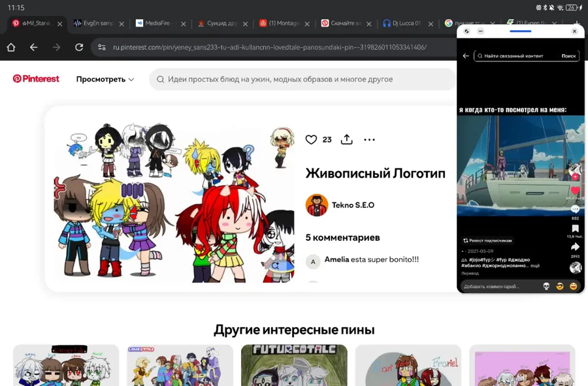Image resolution: width=588 pixels, height=386 pixels.
Task: Switch to the Суицид дру tab
Action: pos(218,24)
